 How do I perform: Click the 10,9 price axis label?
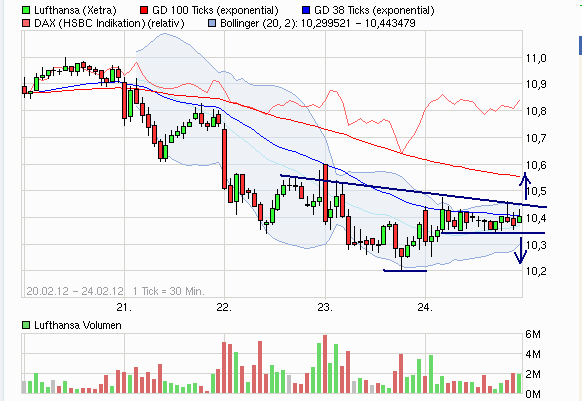pyautogui.click(x=536, y=84)
